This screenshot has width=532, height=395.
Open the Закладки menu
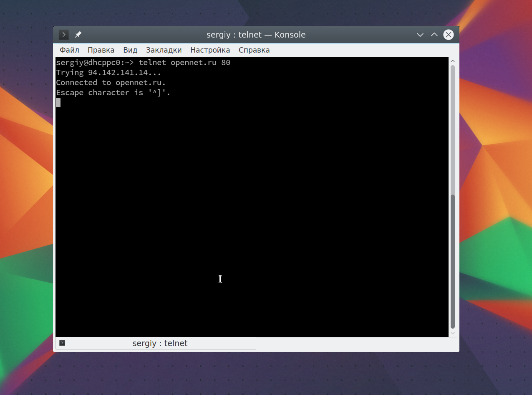164,50
